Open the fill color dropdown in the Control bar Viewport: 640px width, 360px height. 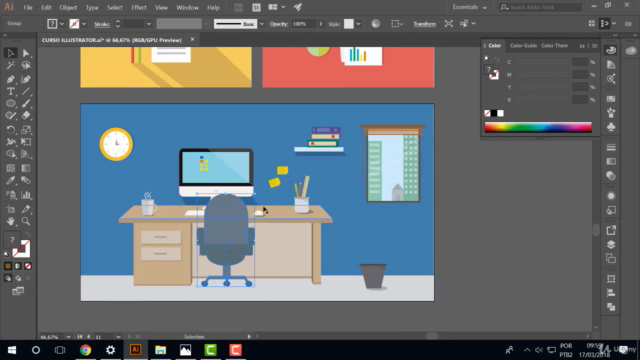pyautogui.click(x=62, y=24)
